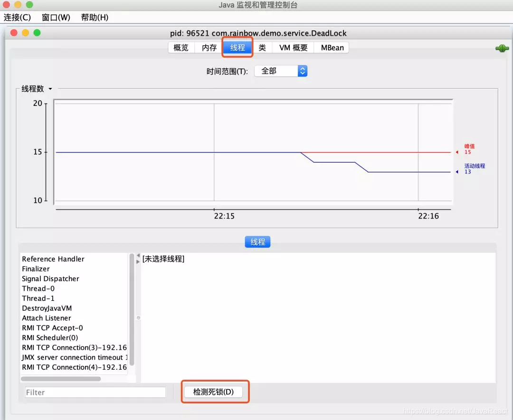
Task: Click the [未选择线程] text
Action: point(163,259)
